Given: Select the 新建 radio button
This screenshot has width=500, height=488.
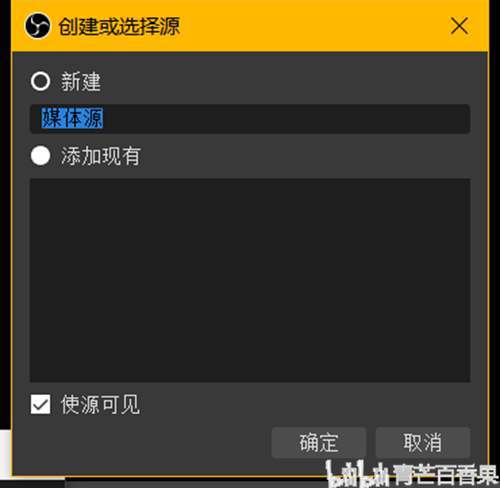Looking at the screenshot, I should 40,81.
